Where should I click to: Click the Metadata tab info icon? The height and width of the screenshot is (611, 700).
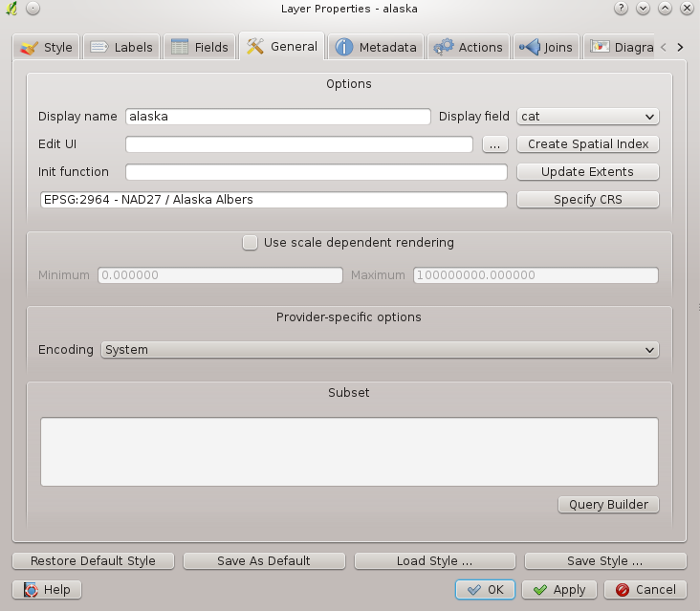coord(344,47)
